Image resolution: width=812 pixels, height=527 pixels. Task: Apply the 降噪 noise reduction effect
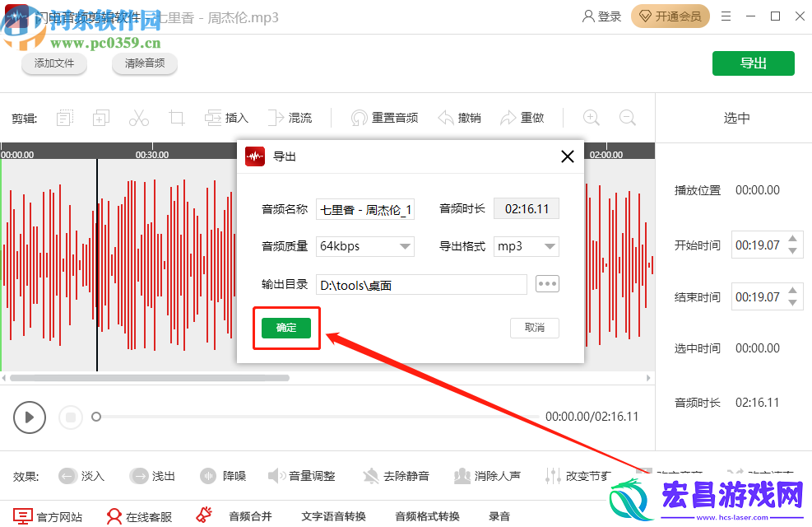(x=223, y=476)
